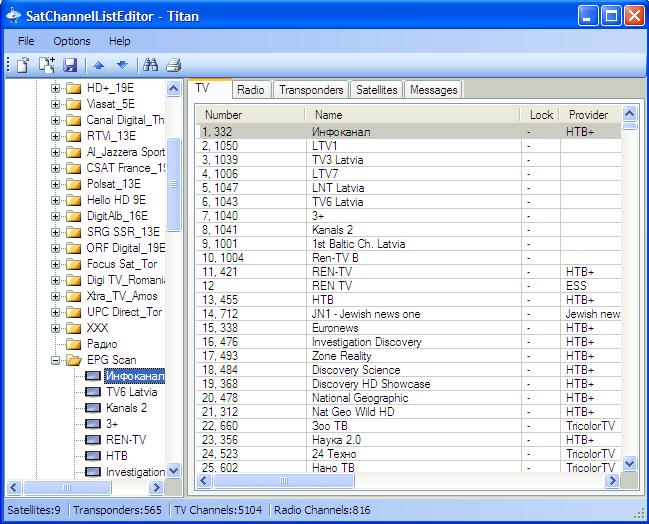Select the JN1 - Jewish news one row

[x=408, y=314]
